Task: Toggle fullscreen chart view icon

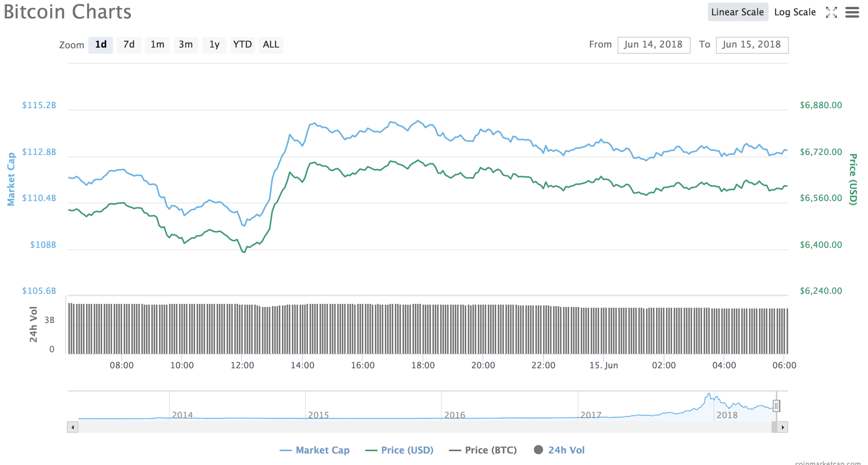Action: pyautogui.click(x=832, y=12)
